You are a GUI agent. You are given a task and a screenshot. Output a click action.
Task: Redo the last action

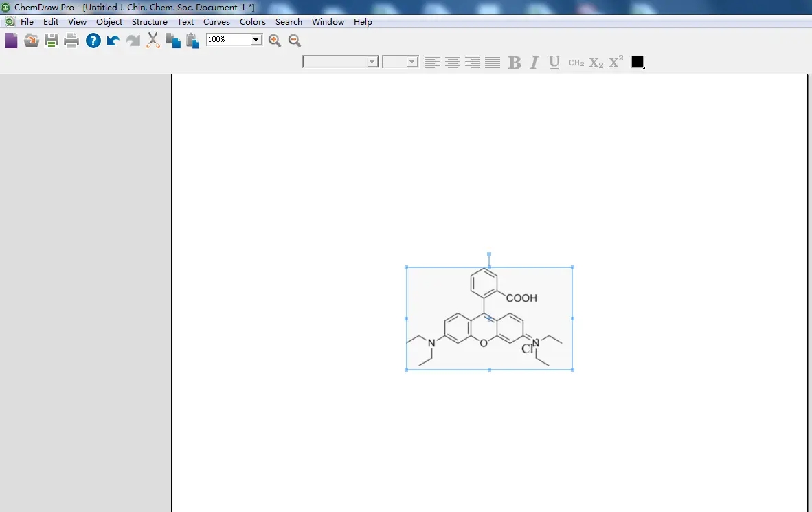[x=133, y=40]
